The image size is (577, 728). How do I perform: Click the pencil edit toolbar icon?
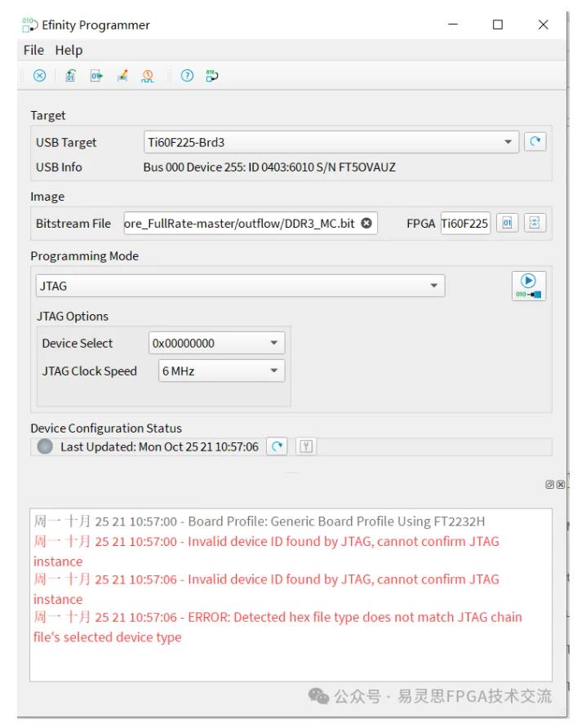coord(122,76)
